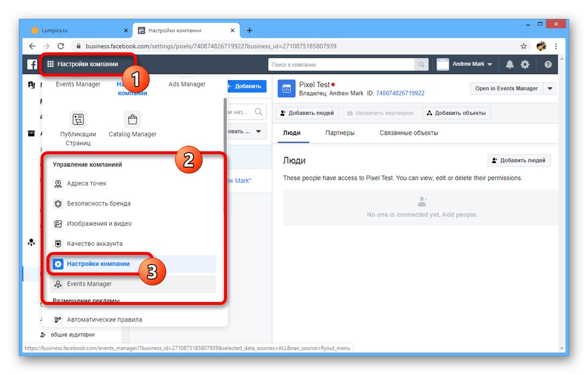Choose Безопасность бренда menu entry
This screenshot has height=375, width=588.
tap(132, 204)
